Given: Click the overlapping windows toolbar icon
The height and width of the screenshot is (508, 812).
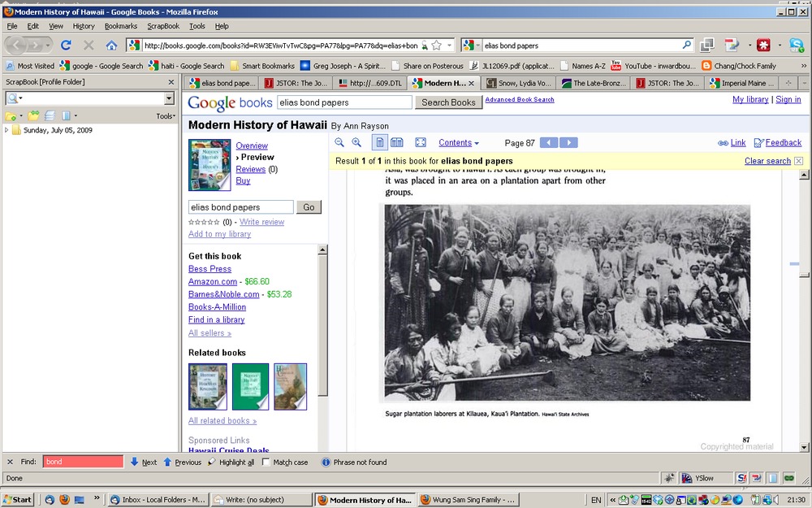Looking at the screenshot, I should [x=707, y=45].
